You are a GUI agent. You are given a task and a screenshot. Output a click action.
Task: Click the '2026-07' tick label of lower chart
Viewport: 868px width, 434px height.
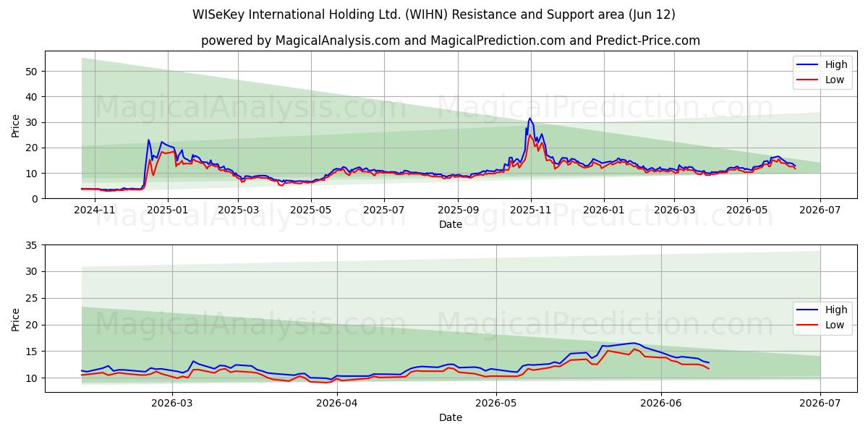tap(820, 404)
